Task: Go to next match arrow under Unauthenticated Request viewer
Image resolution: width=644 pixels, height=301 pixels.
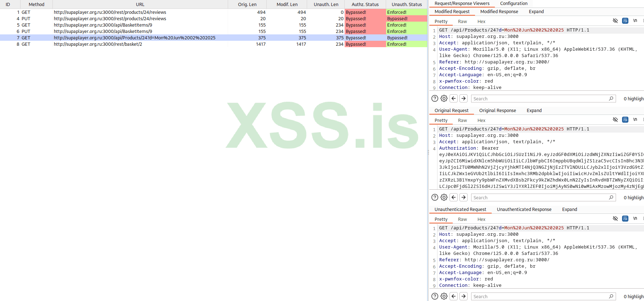Action: (x=464, y=296)
